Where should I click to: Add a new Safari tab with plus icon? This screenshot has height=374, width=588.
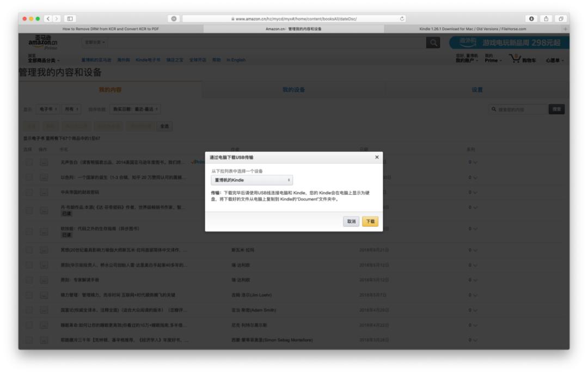tap(566, 29)
